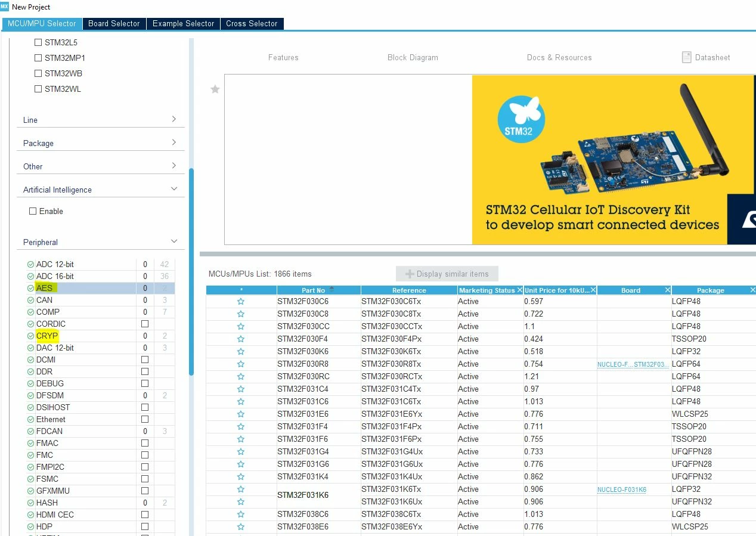The width and height of the screenshot is (756, 536).
Task: Click the green check icon next to CRYP
Action: point(30,336)
